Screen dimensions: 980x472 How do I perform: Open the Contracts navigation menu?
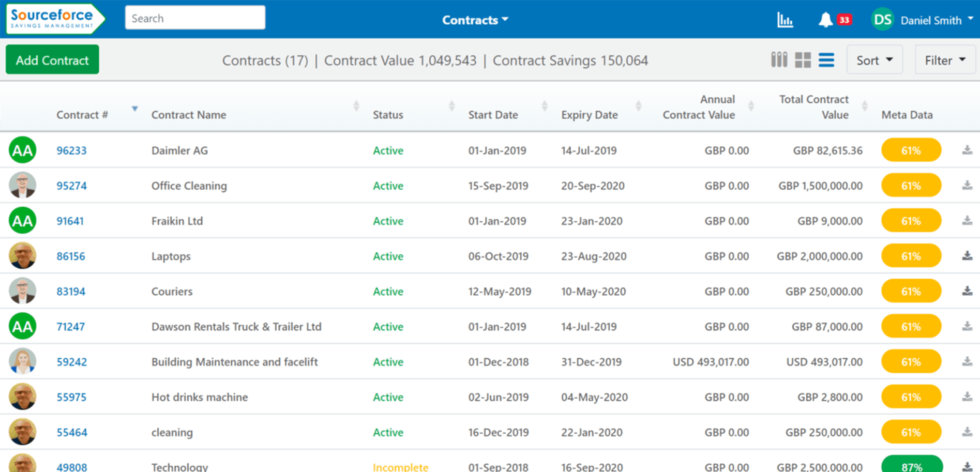[475, 20]
